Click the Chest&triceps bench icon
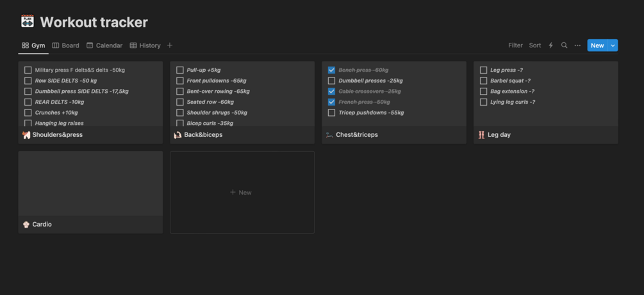This screenshot has width=644, height=295. pos(329,134)
